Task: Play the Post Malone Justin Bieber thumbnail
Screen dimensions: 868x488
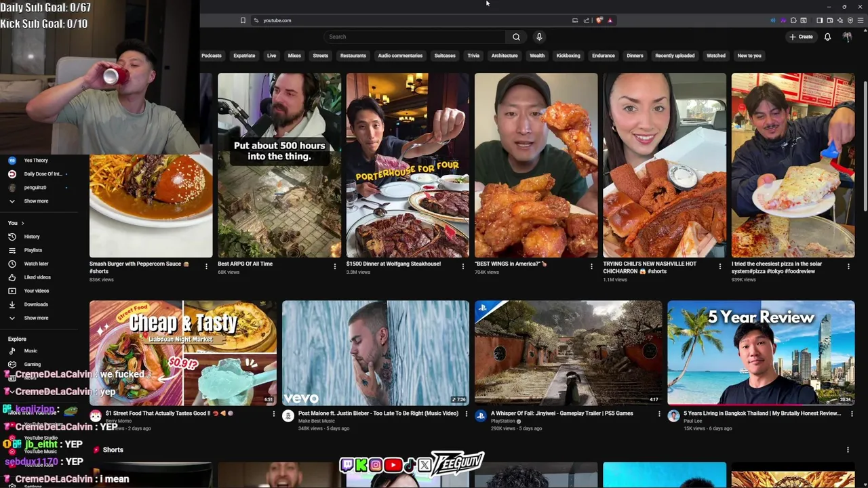Action: pyautogui.click(x=376, y=353)
